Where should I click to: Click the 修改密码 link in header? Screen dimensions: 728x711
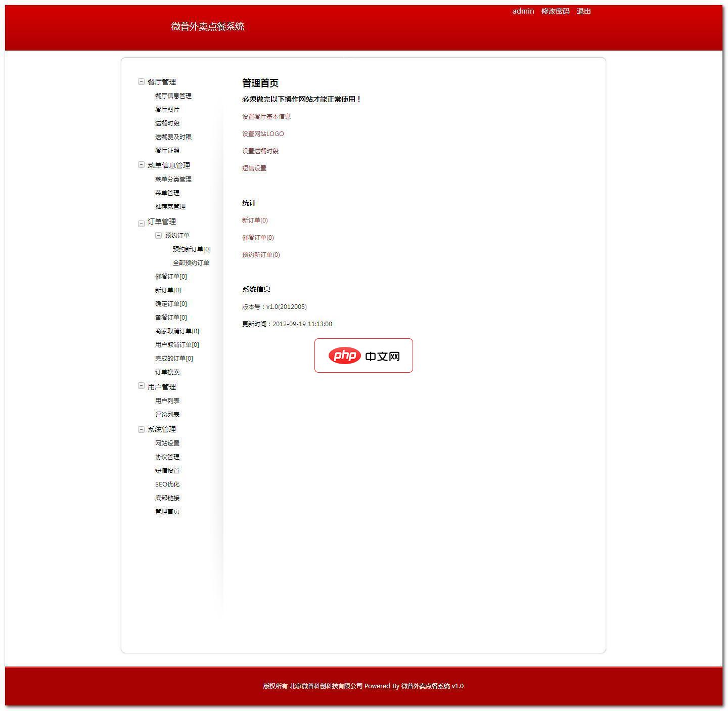pos(555,11)
